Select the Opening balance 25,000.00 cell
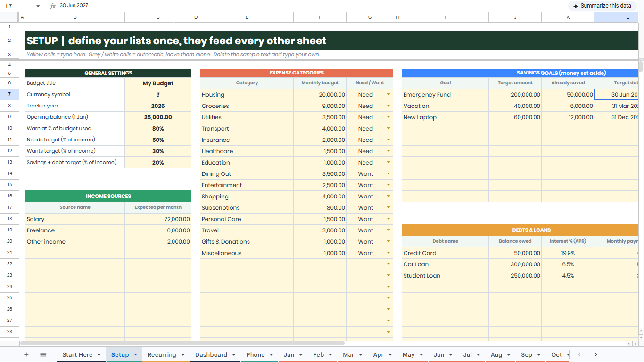Screen dimensions: 644x362 158,117
